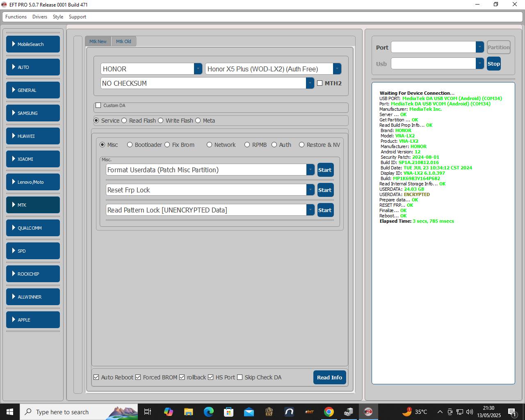The width and height of the screenshot is (525, 420).
Task: Open the XIAOMI sidebar section
Action: (x=33, y=159)
